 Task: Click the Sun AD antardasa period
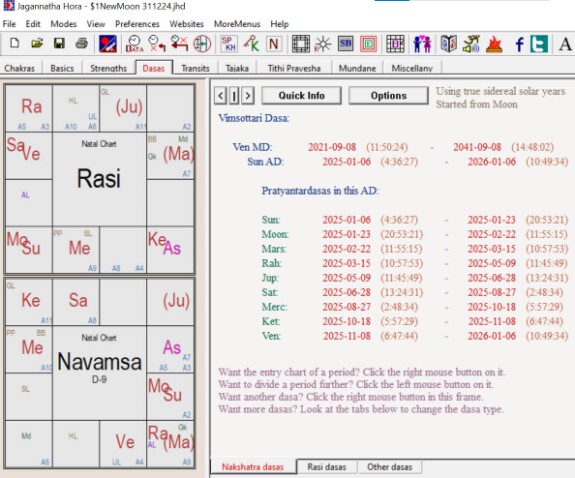[407, 162]
